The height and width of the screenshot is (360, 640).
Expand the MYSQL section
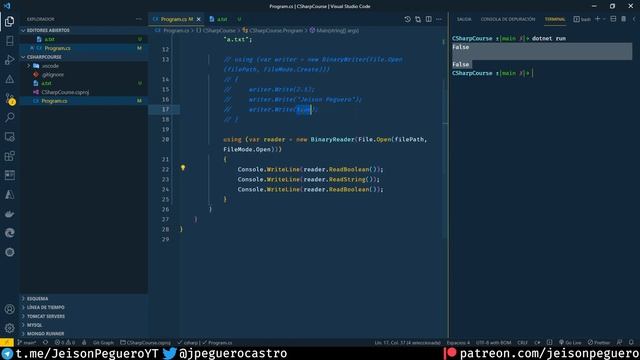pos(84,325)
